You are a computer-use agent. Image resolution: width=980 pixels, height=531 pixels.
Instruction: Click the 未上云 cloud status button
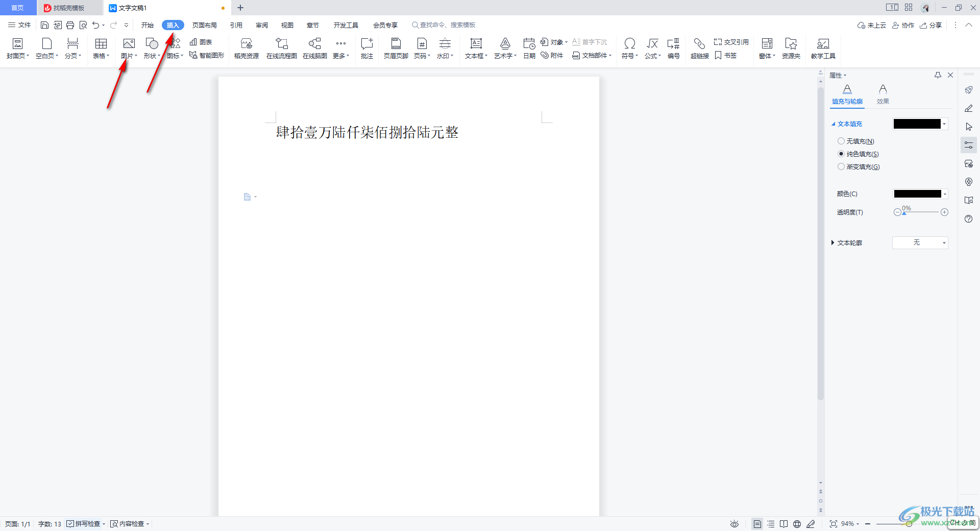tap(872, 25)
